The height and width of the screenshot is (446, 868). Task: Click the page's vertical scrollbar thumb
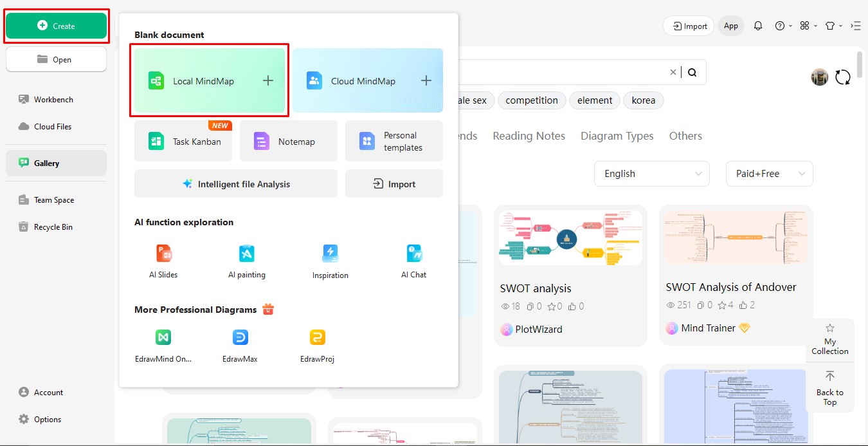(x=860, y=65)
